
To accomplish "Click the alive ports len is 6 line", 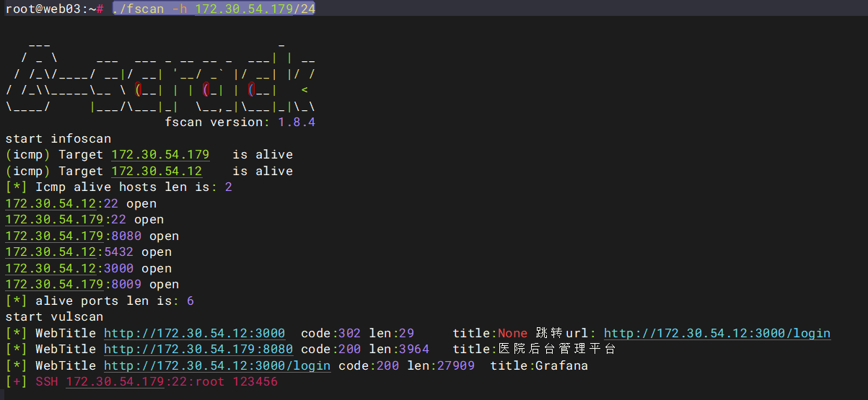I will pos(100,301).
